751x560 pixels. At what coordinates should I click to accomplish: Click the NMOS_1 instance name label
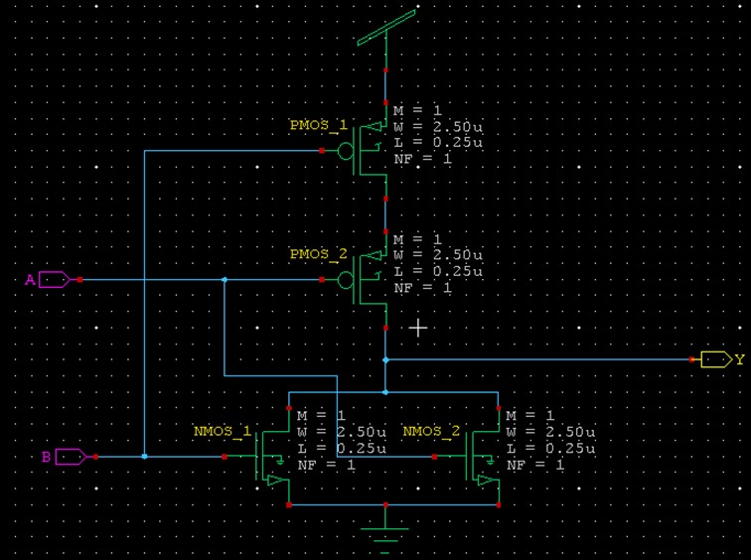click(x=223, y=431)
